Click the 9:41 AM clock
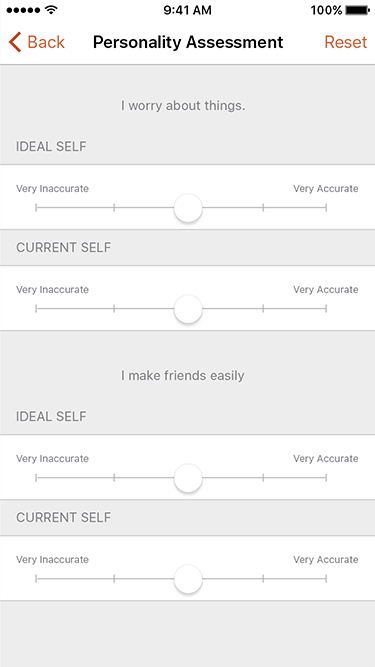Image resolution: width=375 pixels, height=667 pixels. click(188, 10)
